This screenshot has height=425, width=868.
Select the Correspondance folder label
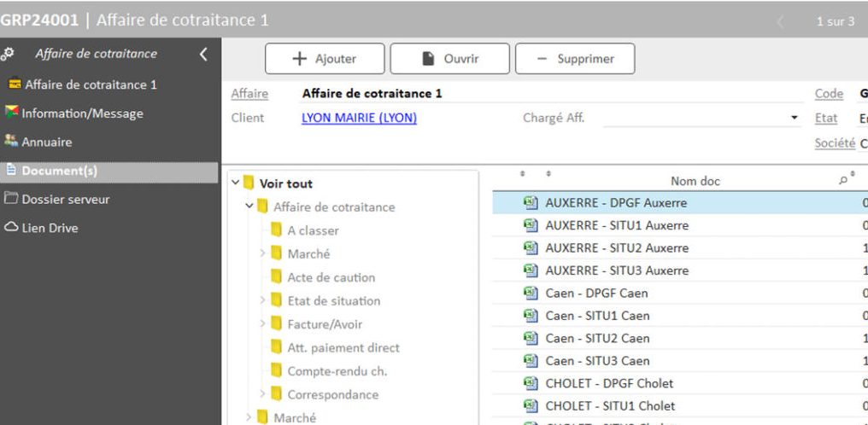pyautogui.click(x=332, y=394)
